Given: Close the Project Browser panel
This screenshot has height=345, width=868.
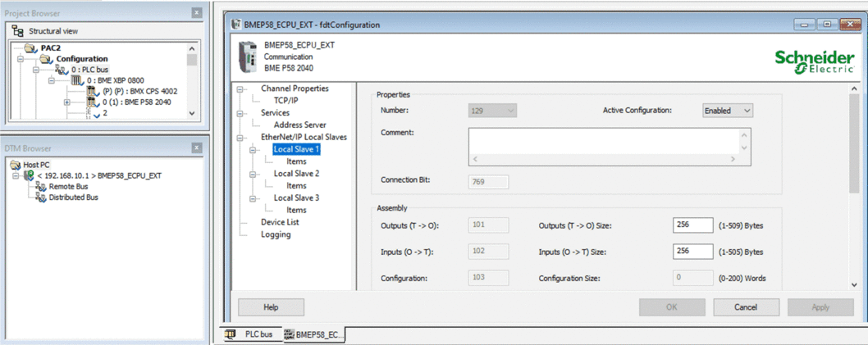Looking at the screenshot, I should (x=197, y=13).
